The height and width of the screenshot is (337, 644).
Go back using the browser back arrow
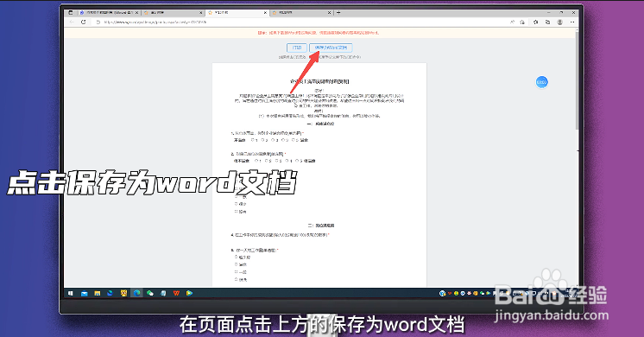[x=72, y=22]
